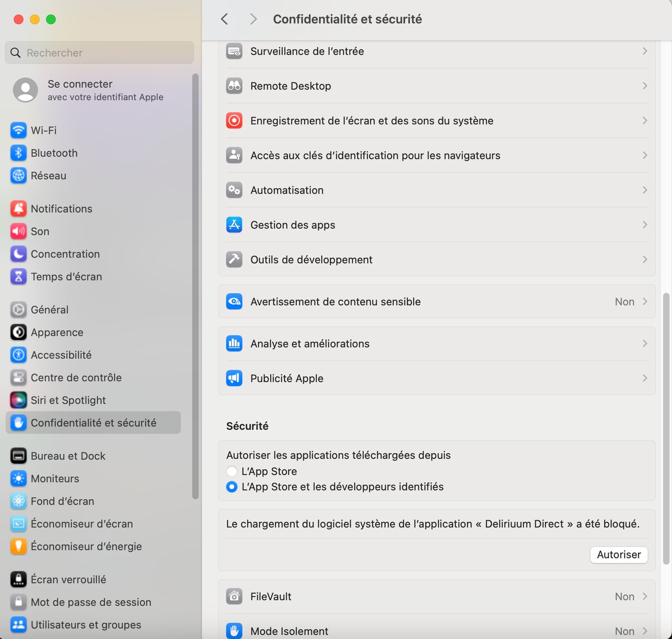672x639 pixels.
Task: Click the Notifications bell icon
Action: point(18,208)
